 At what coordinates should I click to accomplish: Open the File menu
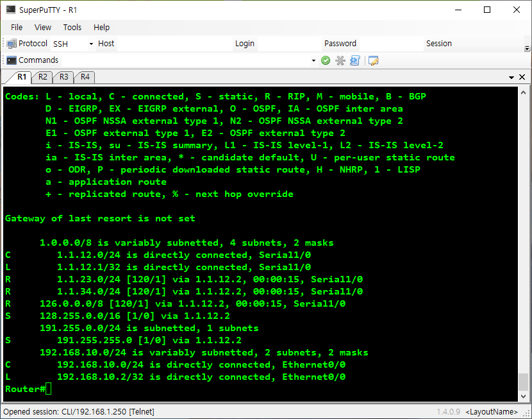(17, 28)
